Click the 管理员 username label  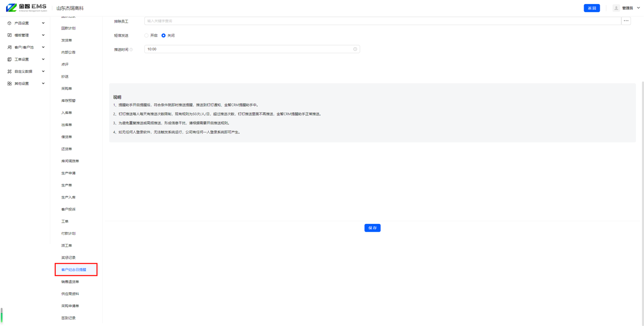point(627,8)
